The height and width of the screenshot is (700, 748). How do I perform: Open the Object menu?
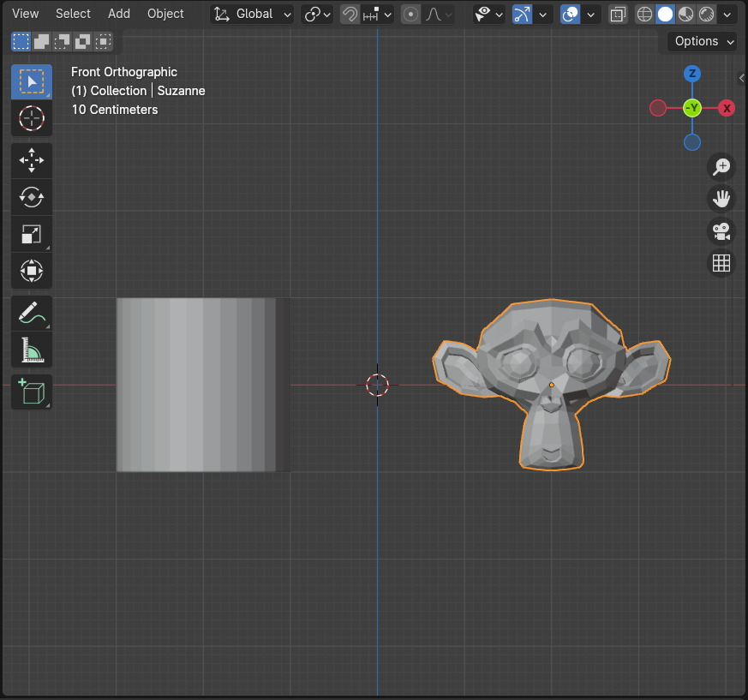click(165, 14)
